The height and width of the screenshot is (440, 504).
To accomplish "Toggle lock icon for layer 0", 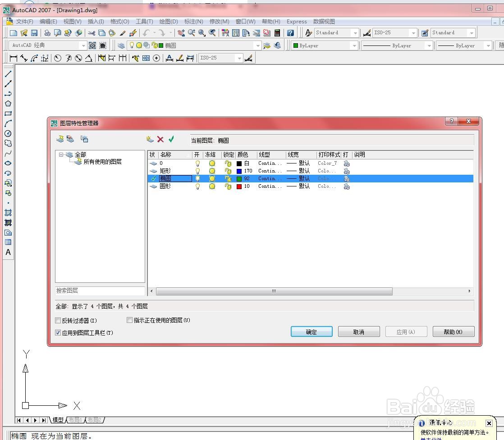I will coord(228,163).
